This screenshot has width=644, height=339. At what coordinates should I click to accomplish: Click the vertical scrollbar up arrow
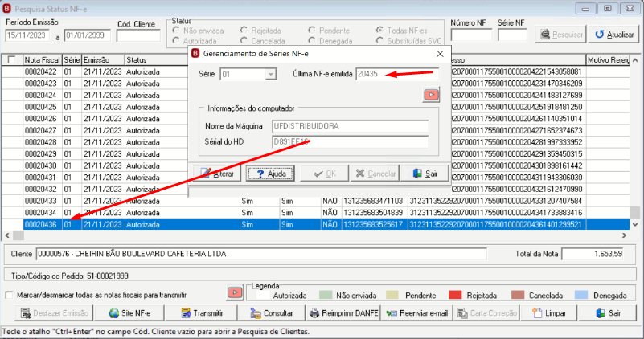pos(635,60)
